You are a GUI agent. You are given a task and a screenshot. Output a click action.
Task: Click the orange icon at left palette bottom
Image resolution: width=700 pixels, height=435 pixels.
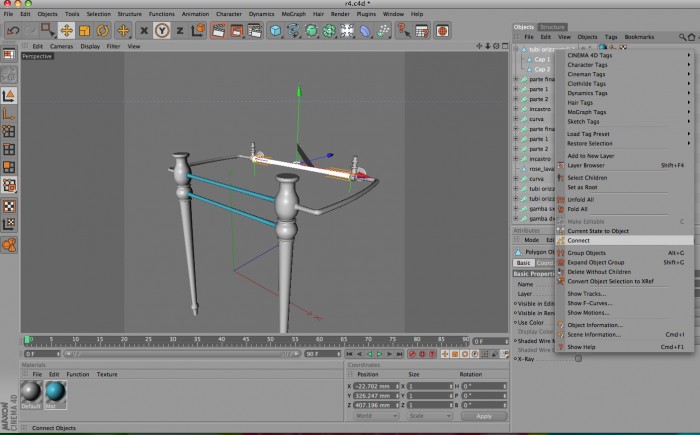(x=8, y=245)
